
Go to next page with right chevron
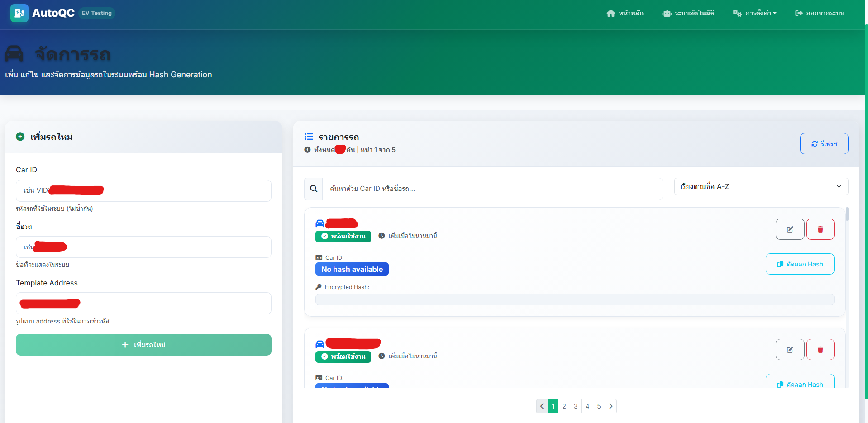pos(611,406)
